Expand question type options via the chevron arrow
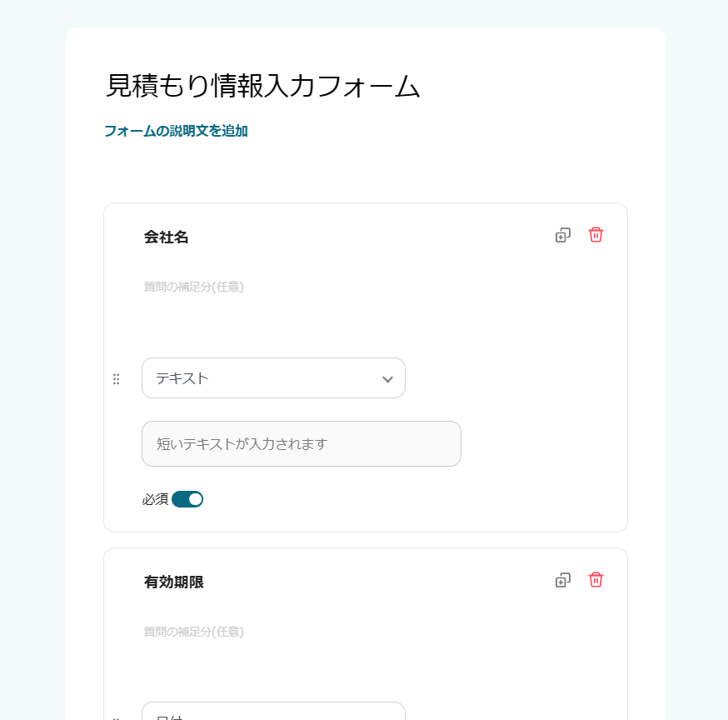 click(x=386, y=378)
